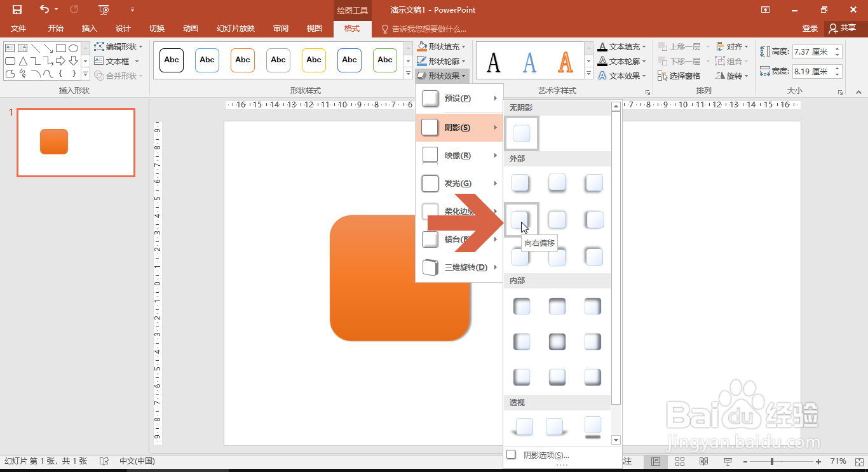The image size is (868, 472).
Task: Apply the outer center offset shadow
Action: (x=557, y=220)
